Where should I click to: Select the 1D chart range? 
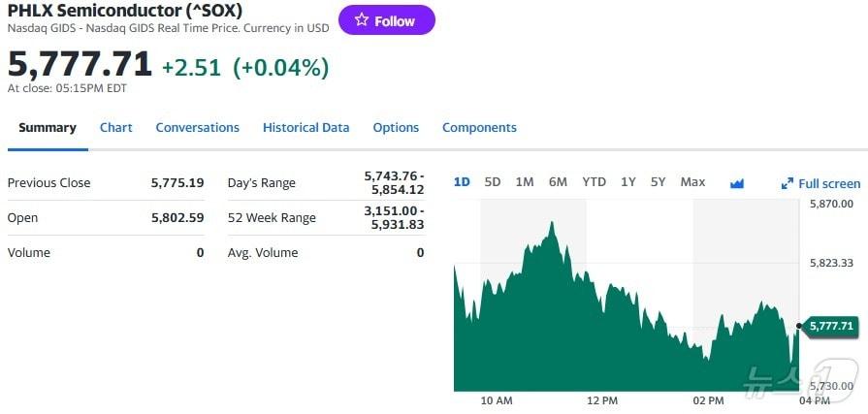[462, 182]
